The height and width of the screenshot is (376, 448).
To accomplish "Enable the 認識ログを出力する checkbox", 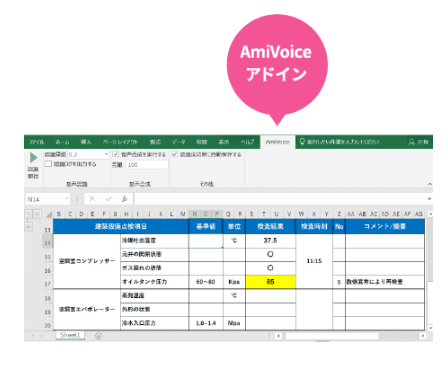I will click(49, 164).
